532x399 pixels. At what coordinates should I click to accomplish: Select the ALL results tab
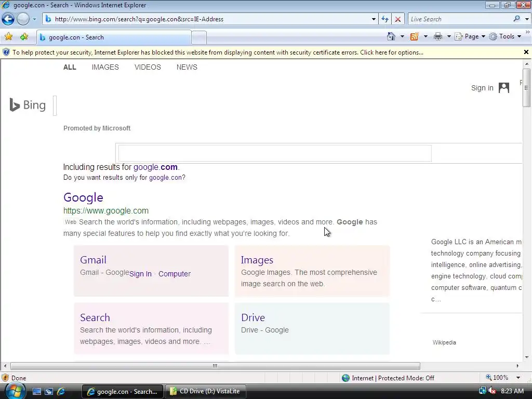pos(70,67)
